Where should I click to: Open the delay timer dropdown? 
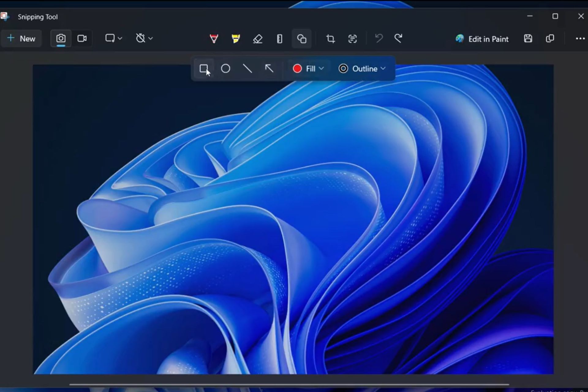click(144, 39)
